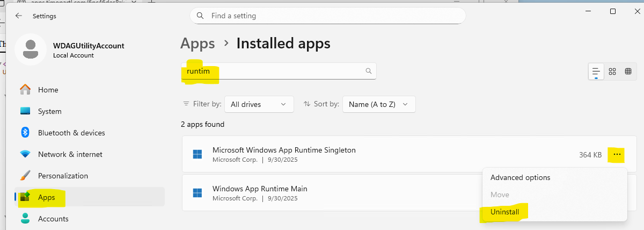Open Personalization settings page

tap(62, 176)
